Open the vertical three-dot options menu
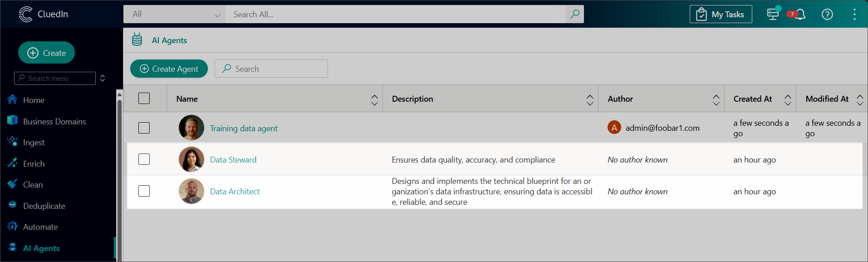 (x=854, y=15)
